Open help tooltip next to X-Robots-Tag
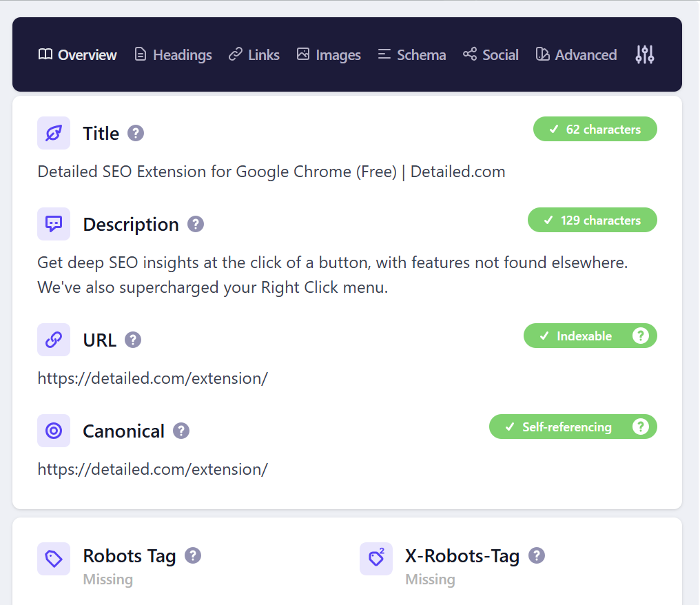 537,556
